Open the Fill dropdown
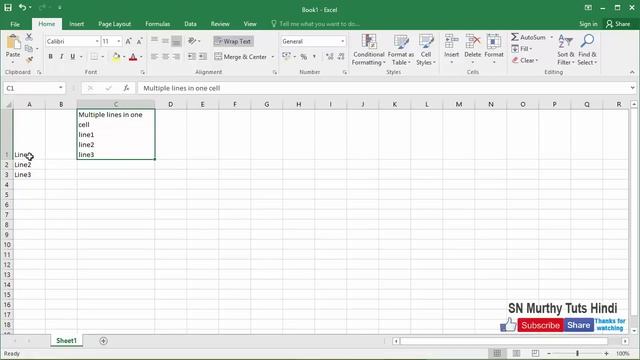This screenshot has width=640, height=360. [522, 49]
